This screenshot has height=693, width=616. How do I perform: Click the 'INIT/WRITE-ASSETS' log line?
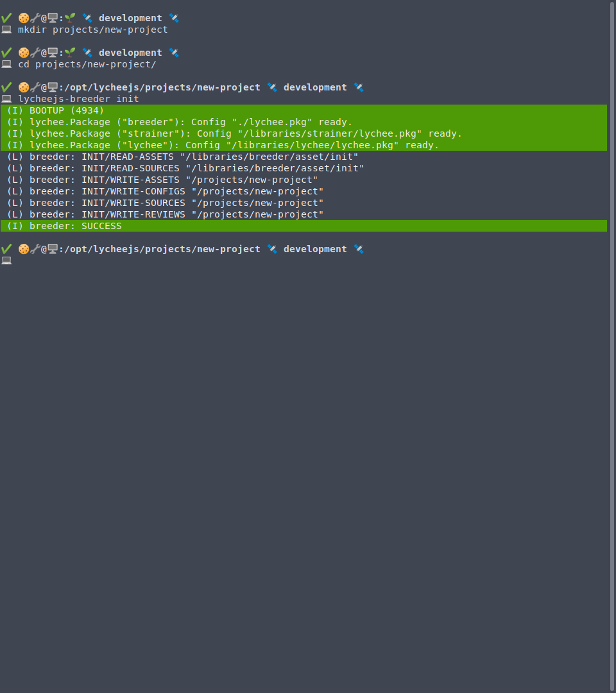(x=162, y=180)
